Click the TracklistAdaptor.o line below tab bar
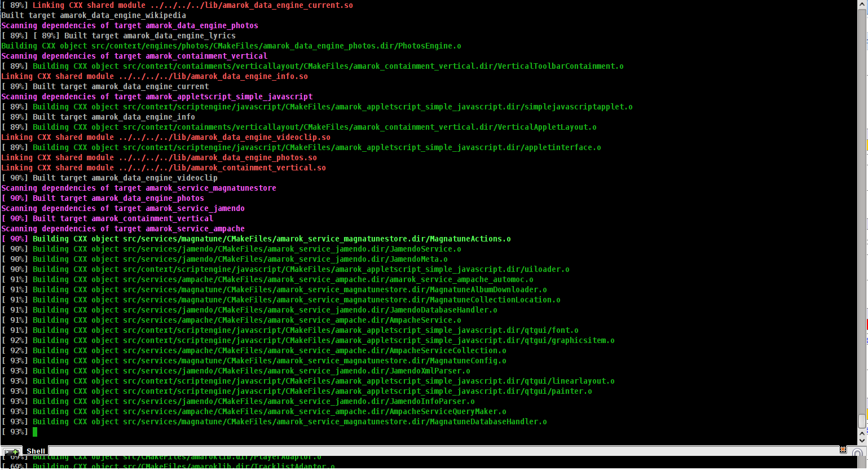 (183, 466)
